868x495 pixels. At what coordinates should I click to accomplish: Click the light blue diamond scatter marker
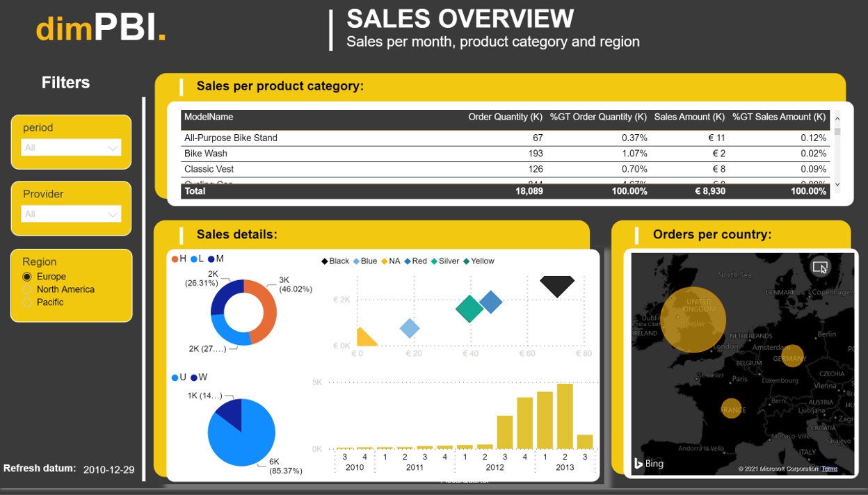coord(410,328)
